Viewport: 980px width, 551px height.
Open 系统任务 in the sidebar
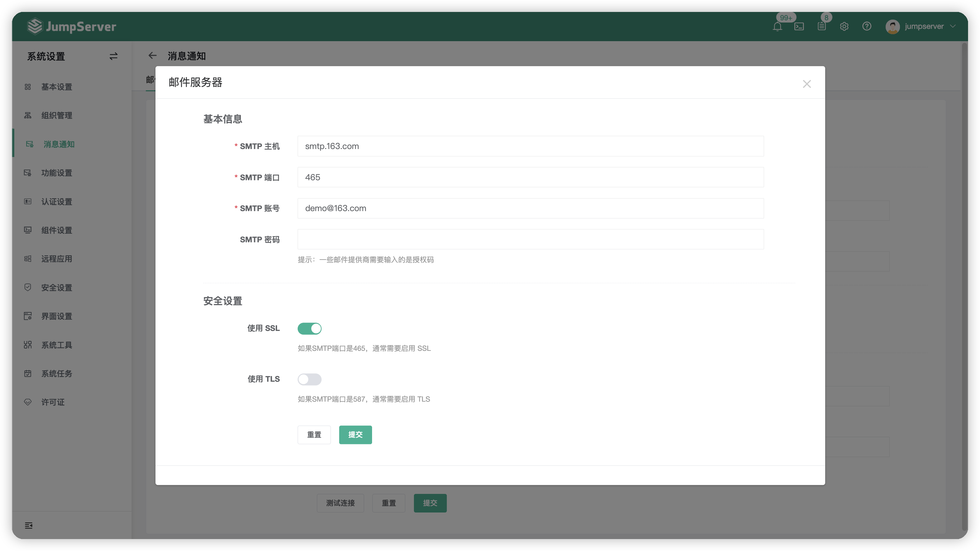[x=72, y=373]
